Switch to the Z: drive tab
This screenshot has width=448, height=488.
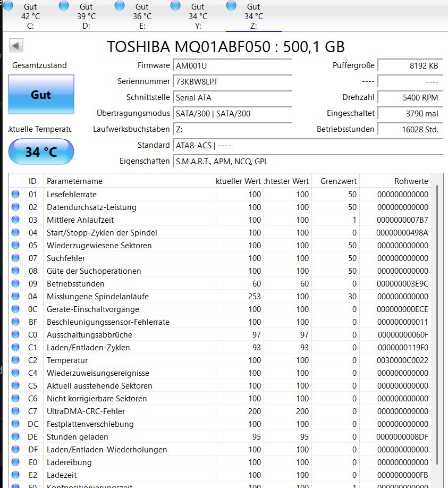point(253,16)
